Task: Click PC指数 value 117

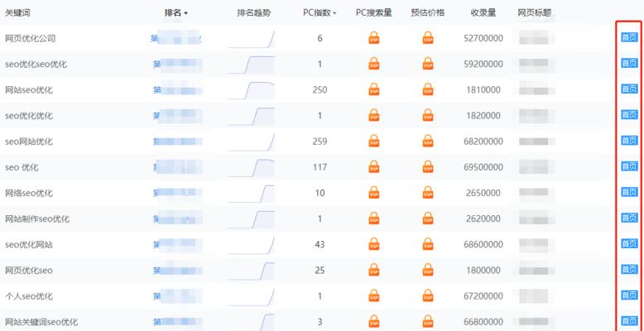Action: (320, 167)
